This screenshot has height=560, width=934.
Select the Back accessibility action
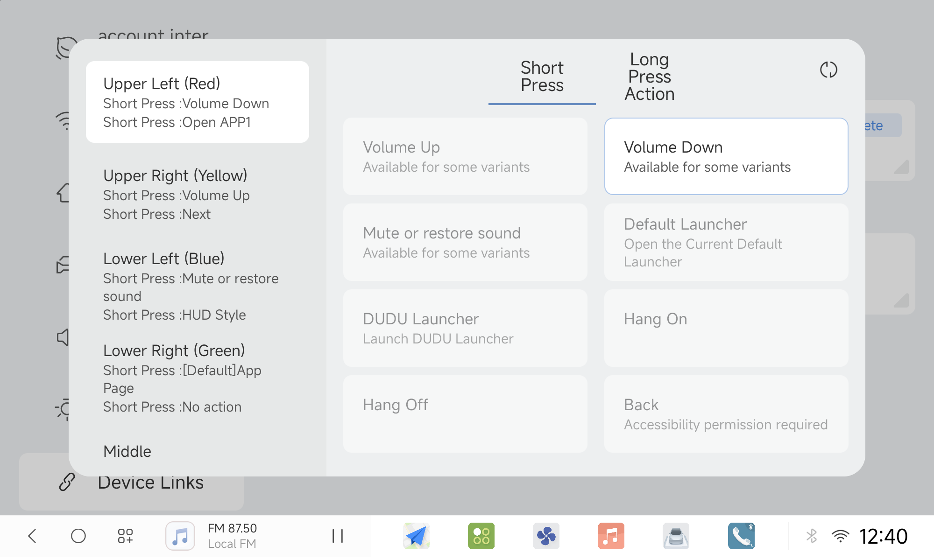pos(726,414)
